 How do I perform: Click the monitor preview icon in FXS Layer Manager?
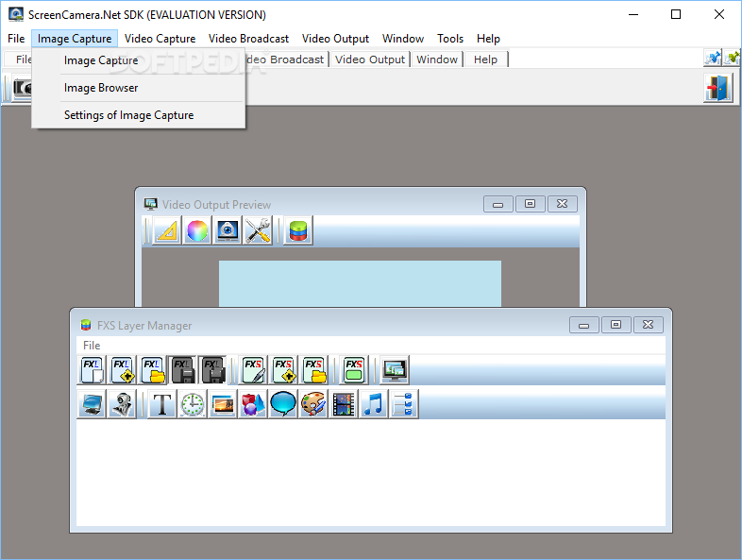point(395,370)
